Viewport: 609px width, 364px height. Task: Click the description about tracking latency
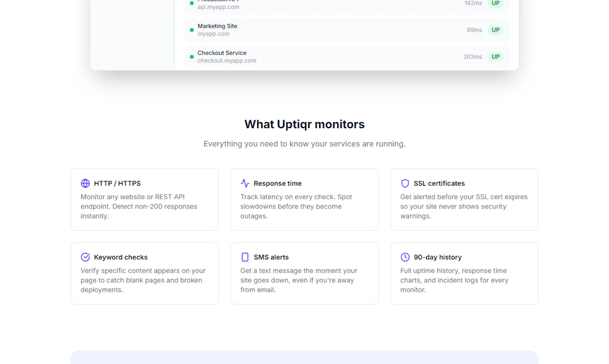[x=296, y=207]
